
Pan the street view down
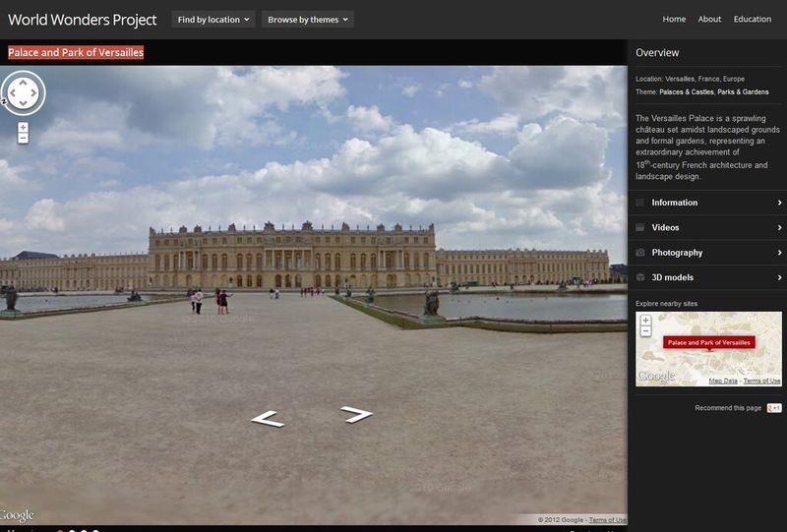click(23, 103)
